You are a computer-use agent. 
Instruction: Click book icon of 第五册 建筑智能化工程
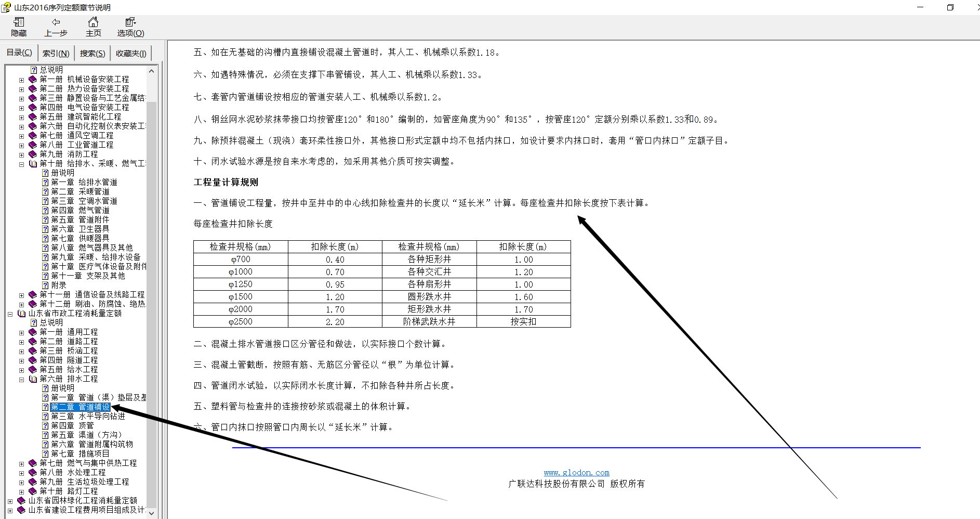tap(33, 117)
